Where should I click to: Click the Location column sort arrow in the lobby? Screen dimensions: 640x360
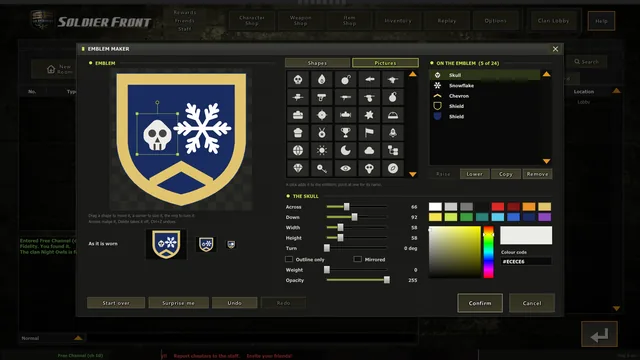coord(616,91)
